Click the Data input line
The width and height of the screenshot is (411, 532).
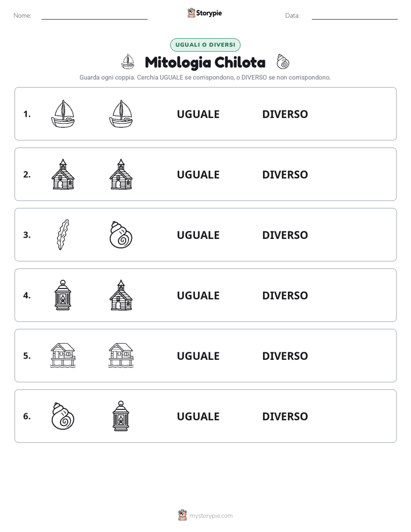(355, 16)
